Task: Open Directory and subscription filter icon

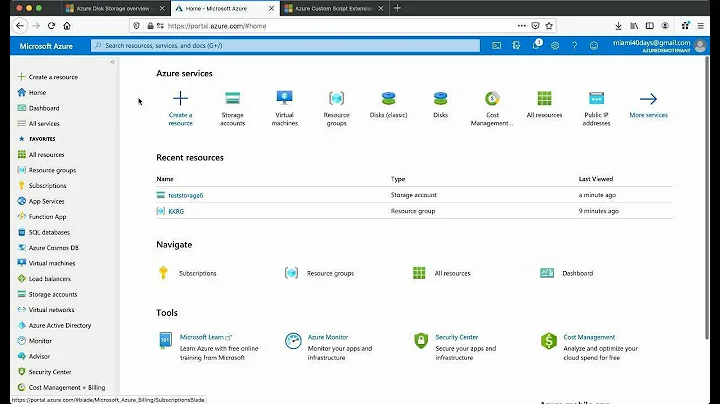Action: pos(516,45)
